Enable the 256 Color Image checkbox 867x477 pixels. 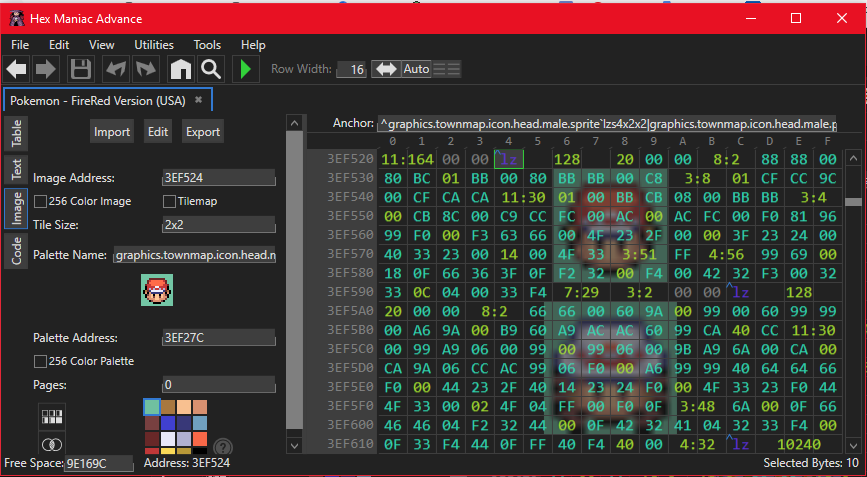click(40, 201)
